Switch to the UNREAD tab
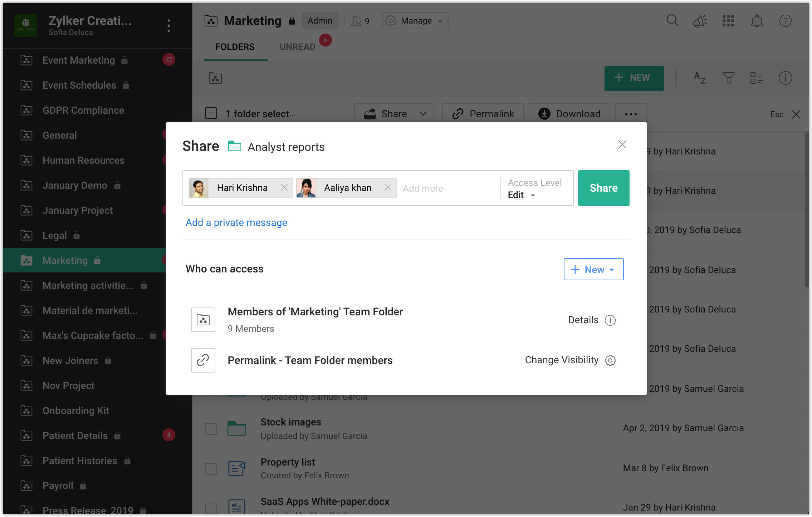The width and height of the screenshot is (812, 517). coord(297,47)
